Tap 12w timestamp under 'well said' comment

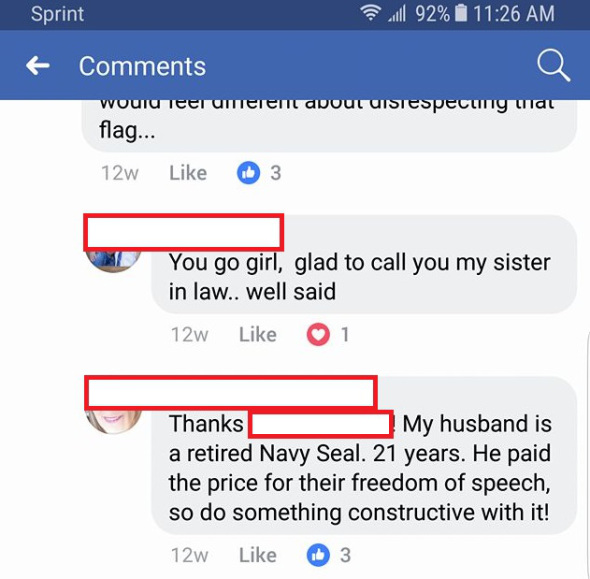(190, 334)
